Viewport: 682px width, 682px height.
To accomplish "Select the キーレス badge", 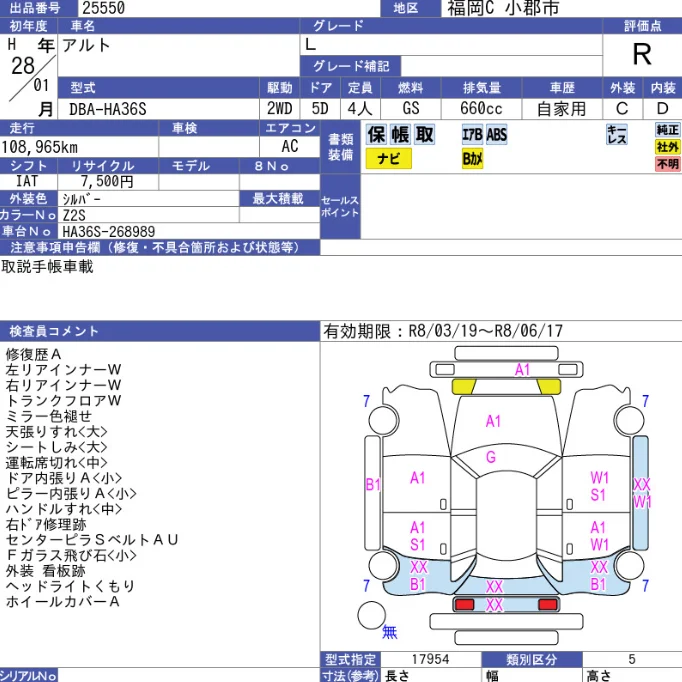I will [x=617, y=134].
